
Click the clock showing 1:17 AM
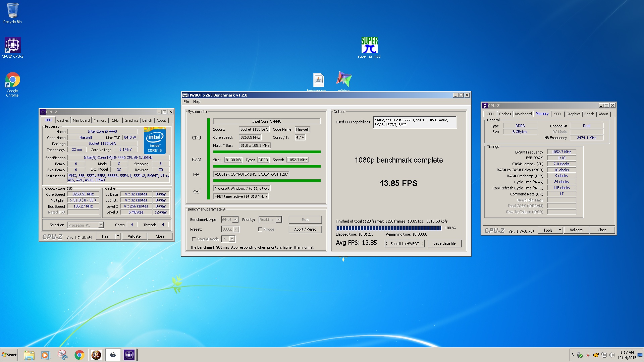pyautogui.click(x=627, y=355)
